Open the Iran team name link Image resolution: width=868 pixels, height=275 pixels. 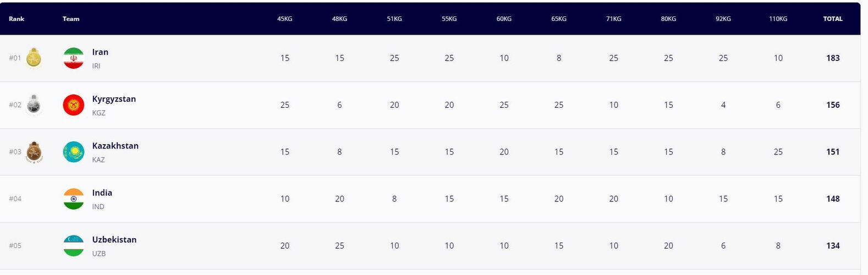[100, 52]
